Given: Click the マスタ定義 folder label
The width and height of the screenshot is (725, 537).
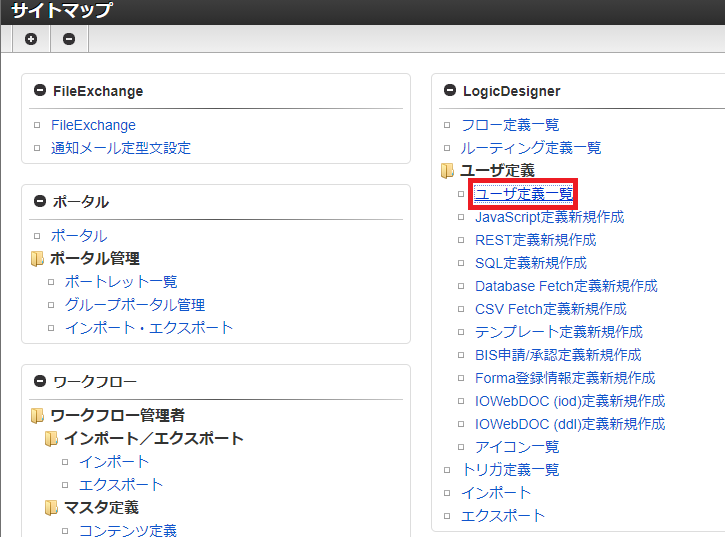Looking at the screenshot, I should click(101, 508).
